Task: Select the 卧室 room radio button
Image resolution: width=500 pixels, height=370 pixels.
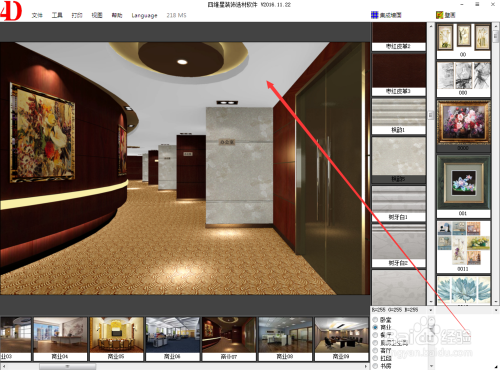Action: click(x=375, y=320)
